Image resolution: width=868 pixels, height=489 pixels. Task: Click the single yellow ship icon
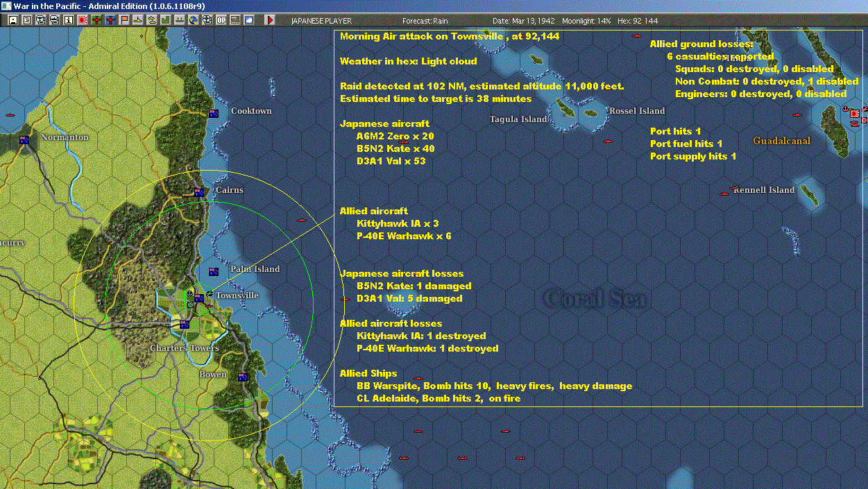(138, 20)
